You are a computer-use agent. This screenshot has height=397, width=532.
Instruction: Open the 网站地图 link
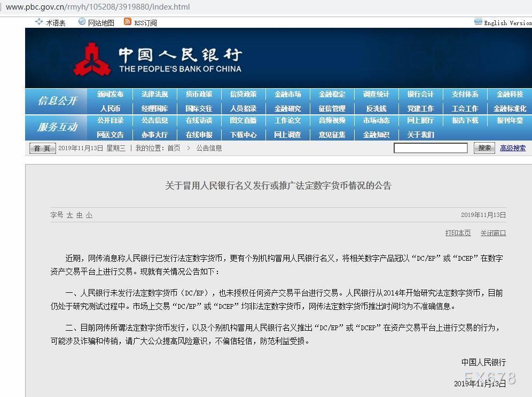point(101,23)
